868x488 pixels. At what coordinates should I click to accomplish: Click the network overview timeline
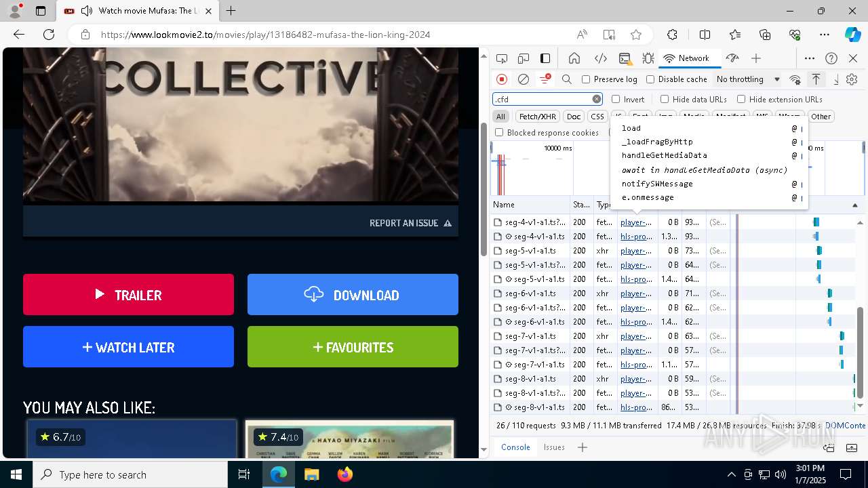[678, 168]
